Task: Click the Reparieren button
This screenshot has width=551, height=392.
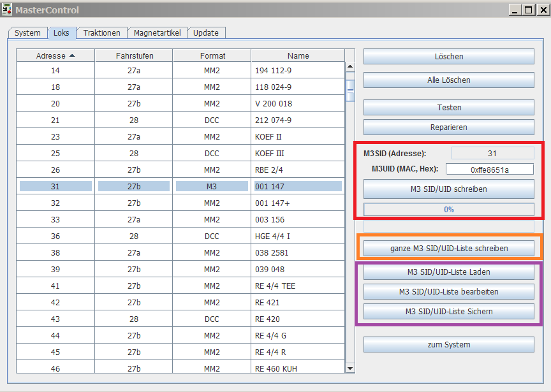Action: [x=448, y=127]
